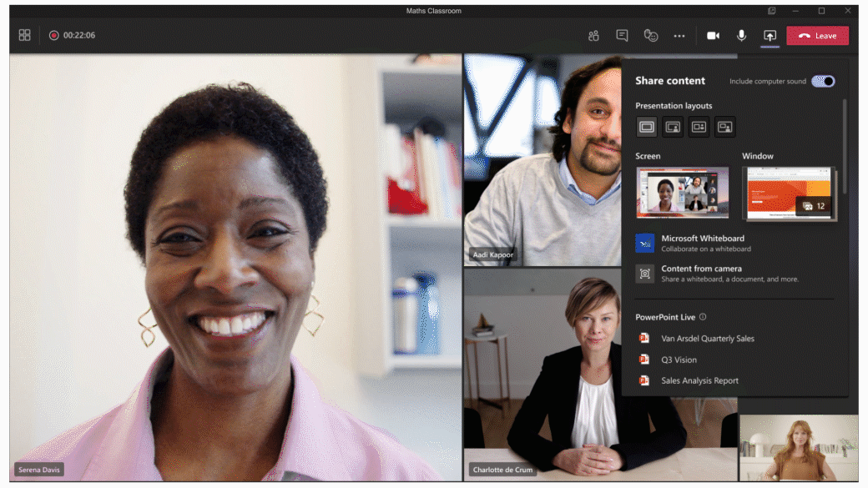The height and width of the screenshot is (488, 868).
Task: Present Sales Analysis Report
Action: 698,380
